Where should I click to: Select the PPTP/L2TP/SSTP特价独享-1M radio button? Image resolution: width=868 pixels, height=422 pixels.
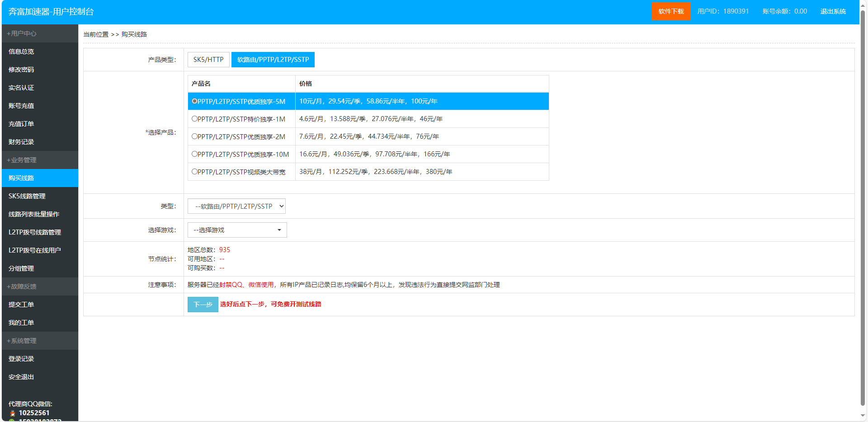pos(194,119)
